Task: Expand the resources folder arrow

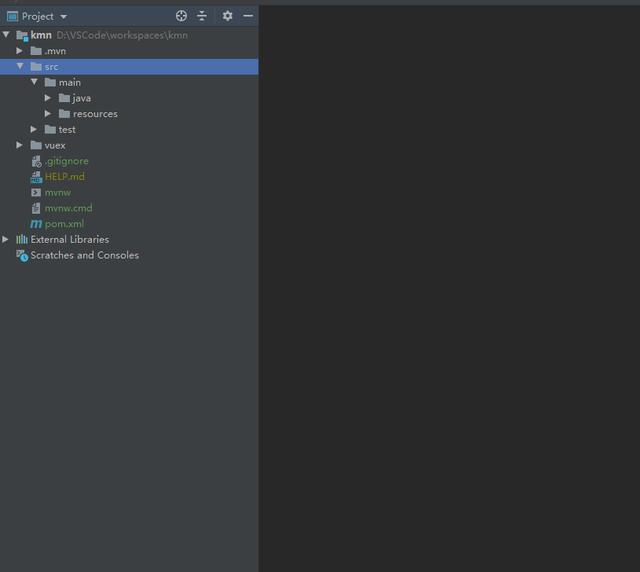Action: pos(48,114)
